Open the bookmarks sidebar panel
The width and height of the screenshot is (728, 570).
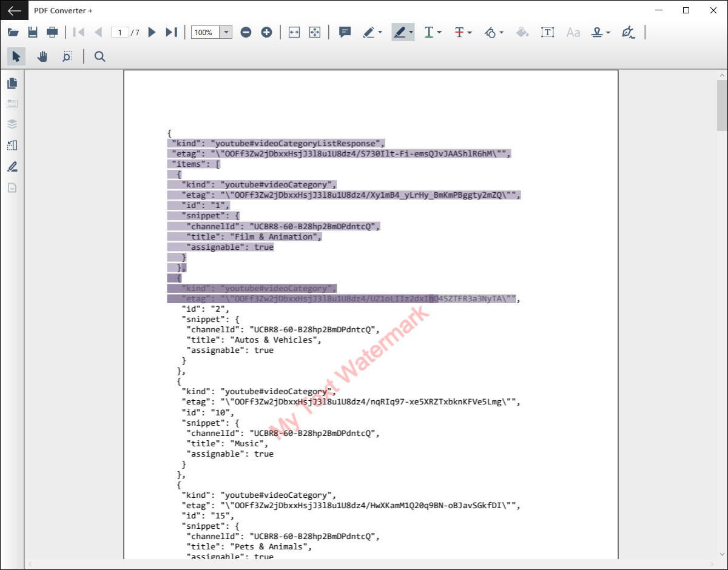click(x=12, y=104)
